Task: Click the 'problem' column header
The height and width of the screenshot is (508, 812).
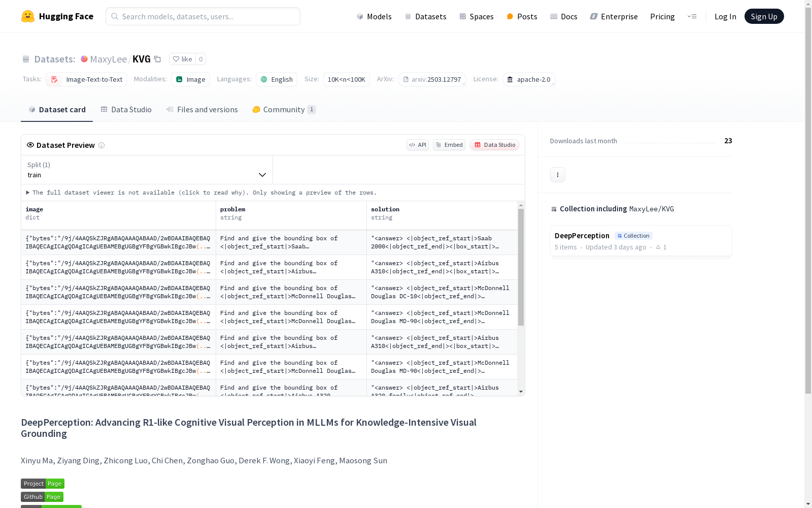Action: [291, 215]
